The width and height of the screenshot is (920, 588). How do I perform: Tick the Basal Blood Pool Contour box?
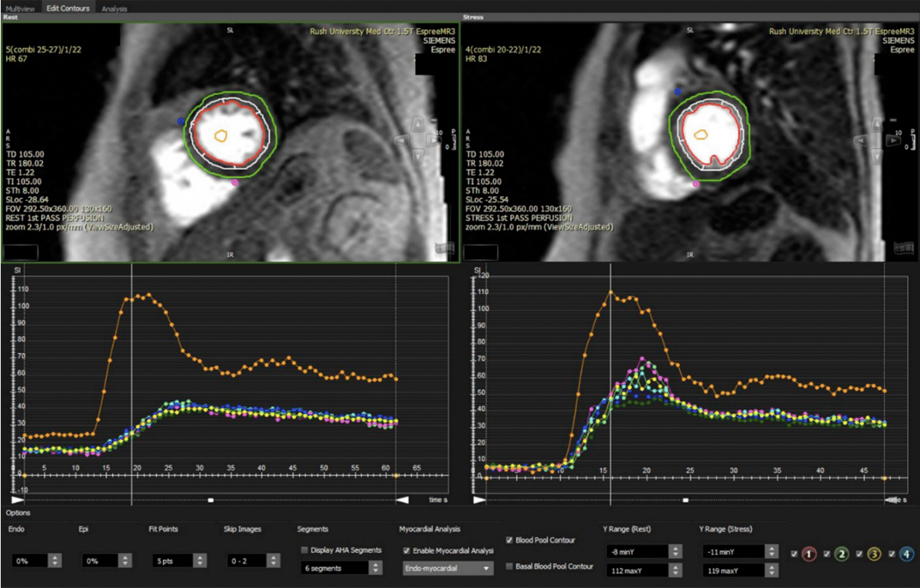click(509, 567)
